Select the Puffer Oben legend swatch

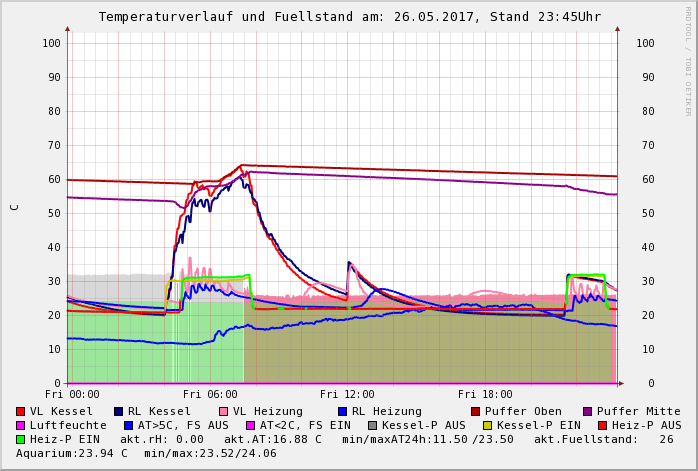coord(476,411)
